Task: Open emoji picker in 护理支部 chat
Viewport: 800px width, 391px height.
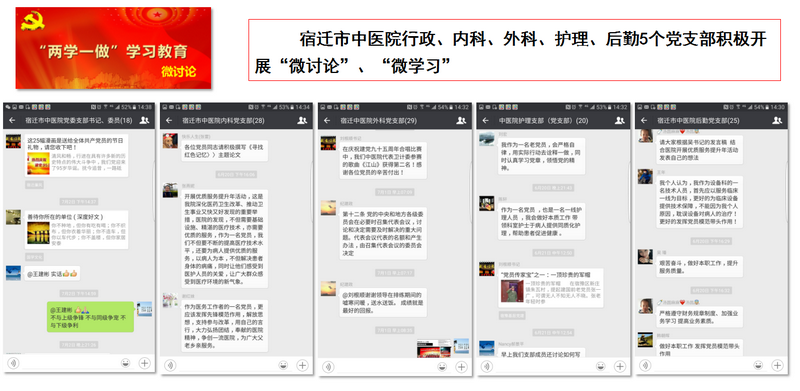Action: (x=601, y=366)
